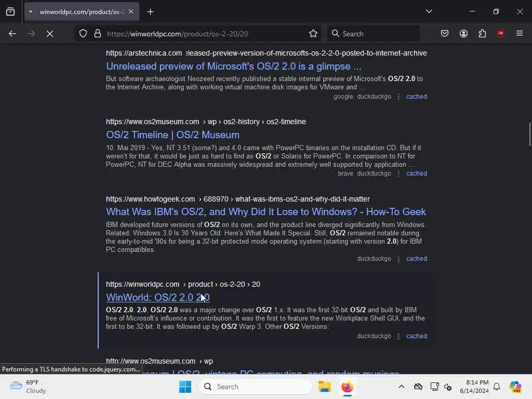
Task: Click "brave" source label on OS/2 Timeline result
Action: click(345, 174)
